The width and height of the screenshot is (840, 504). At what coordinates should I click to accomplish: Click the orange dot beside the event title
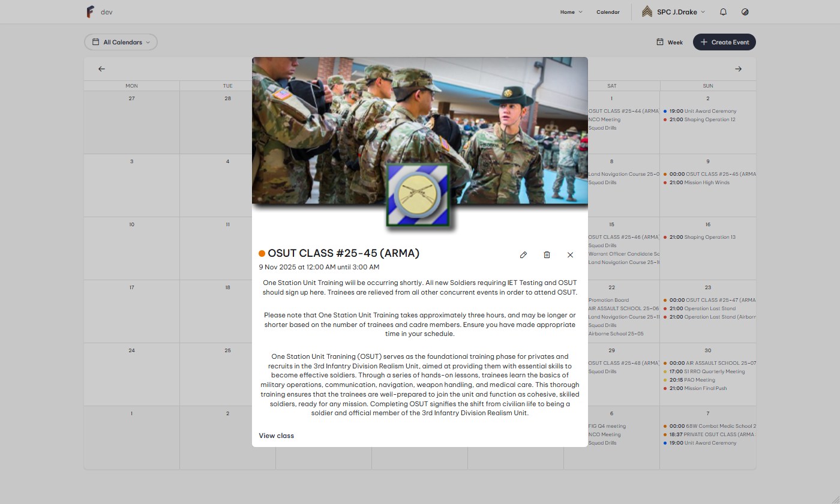coord(262,254)
